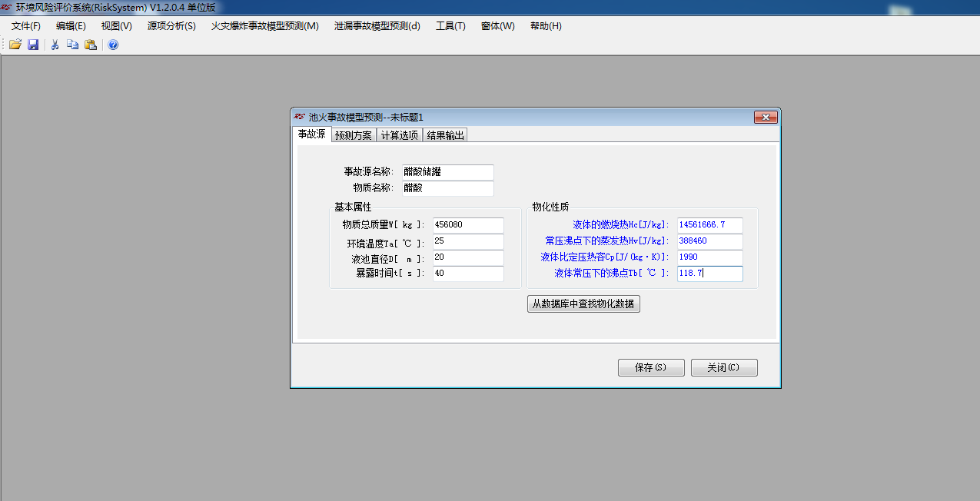The height and width of the screenshot is (501, 980).
Task: Click the 沸点Tb field showing 118.7
Action: (x=710, y=274)
